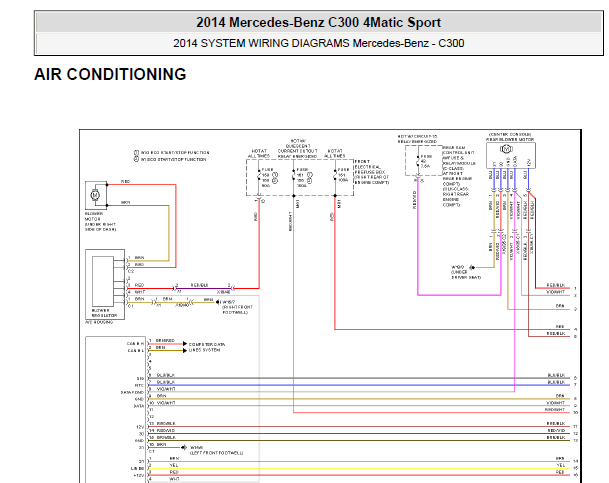
Task: Click off-page reference number 1 beside RED/BLK wire
Action: [575, 288]
